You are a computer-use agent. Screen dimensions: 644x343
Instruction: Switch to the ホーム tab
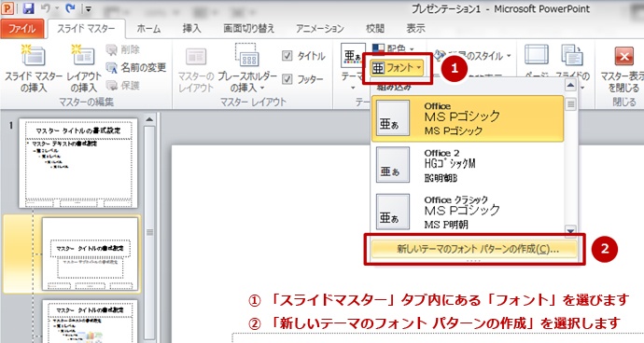pyautogui.click(x=148, y=28)
